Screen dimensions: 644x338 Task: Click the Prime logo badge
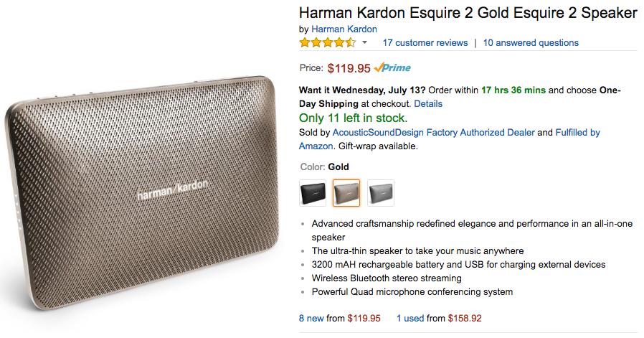point(392,68)
